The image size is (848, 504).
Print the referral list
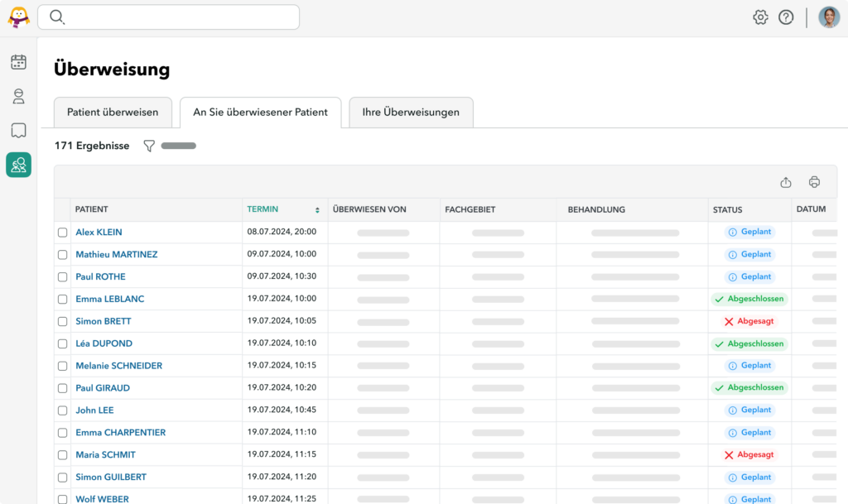(814, 182)
